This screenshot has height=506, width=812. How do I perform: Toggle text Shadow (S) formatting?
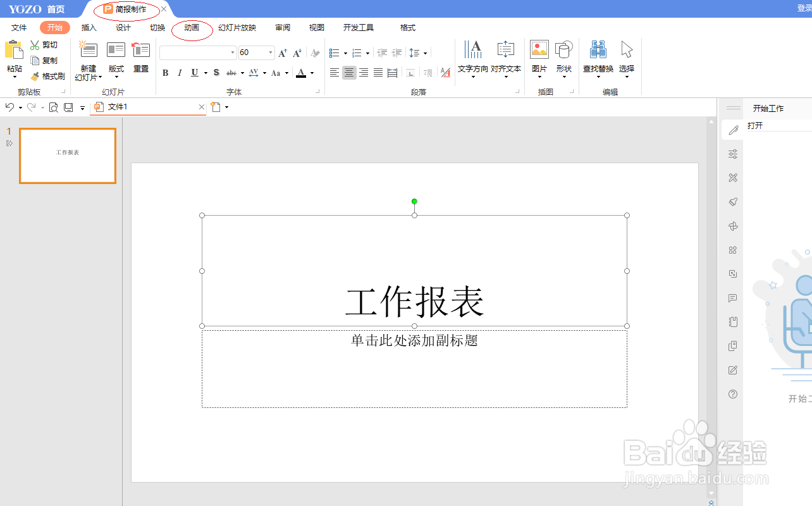click(x=216, y=73)
